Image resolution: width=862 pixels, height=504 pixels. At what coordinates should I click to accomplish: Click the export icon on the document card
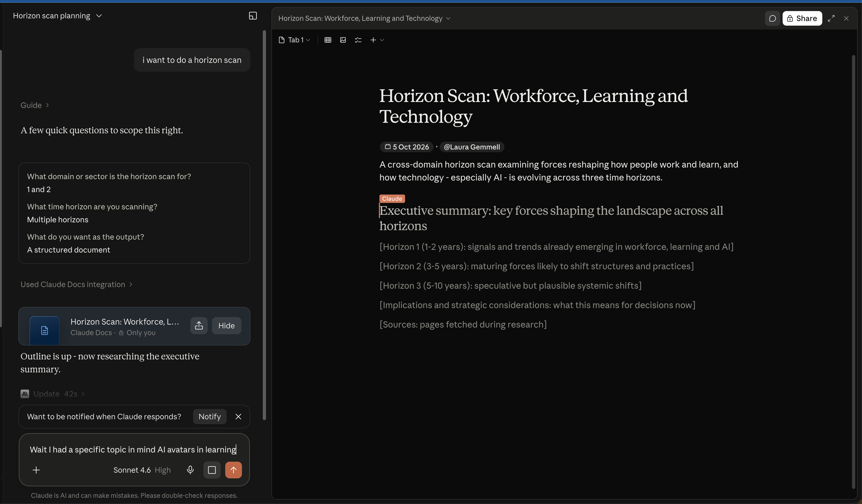click(x=199, y=326)
